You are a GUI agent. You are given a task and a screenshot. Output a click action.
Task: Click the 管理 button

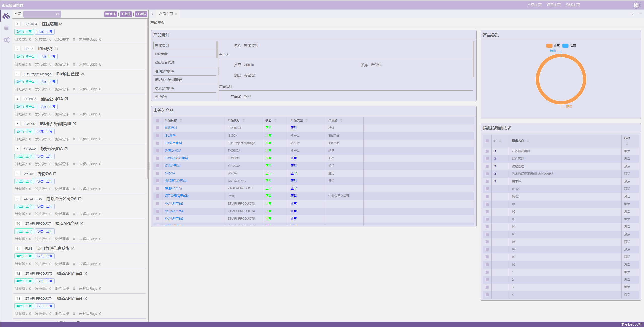point(111,14)
